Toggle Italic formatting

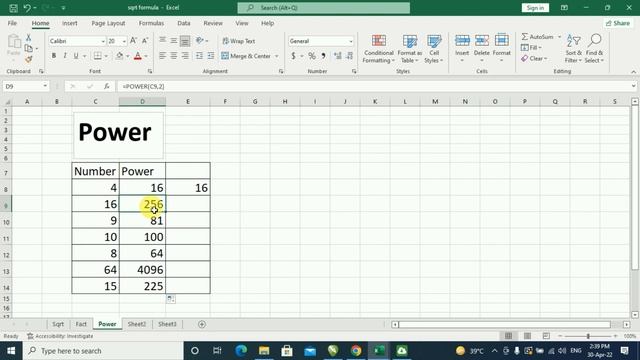64,56
